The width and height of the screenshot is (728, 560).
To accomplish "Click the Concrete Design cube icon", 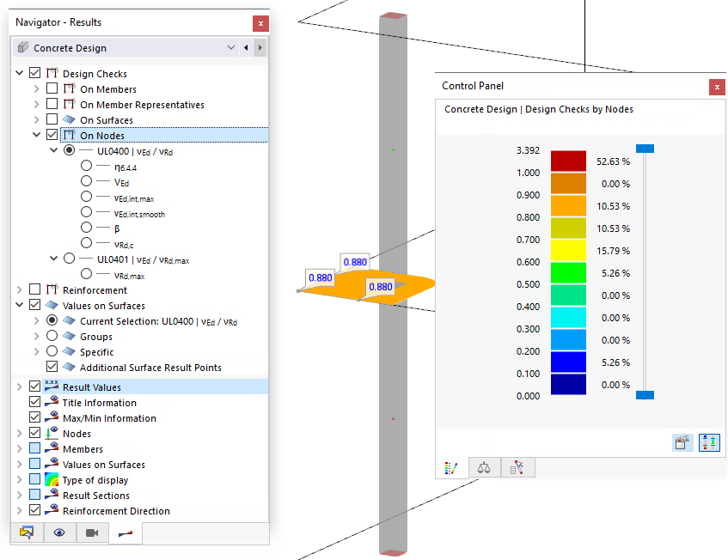I will pyautogui.click(x=22, y=47).
